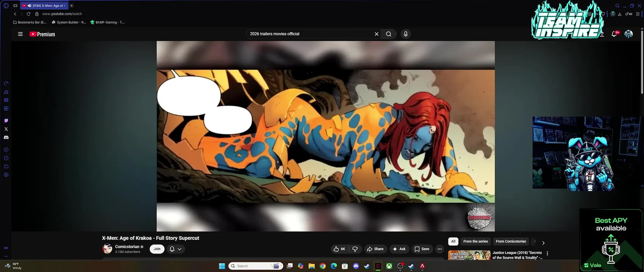This screenshot has width=644, height=272.
Task: Reload the page with refresh icon
Action: click(x=28, y=14)
